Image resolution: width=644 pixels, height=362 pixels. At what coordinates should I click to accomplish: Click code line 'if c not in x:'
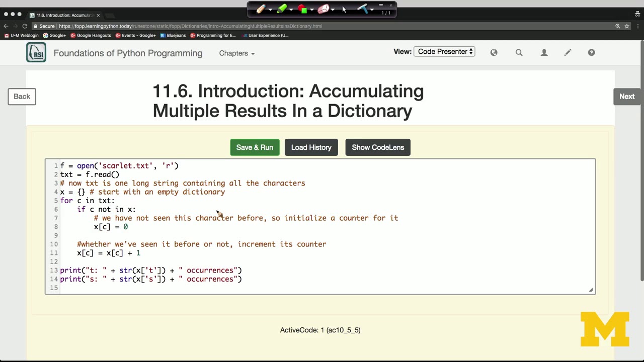tap(106, 209)
